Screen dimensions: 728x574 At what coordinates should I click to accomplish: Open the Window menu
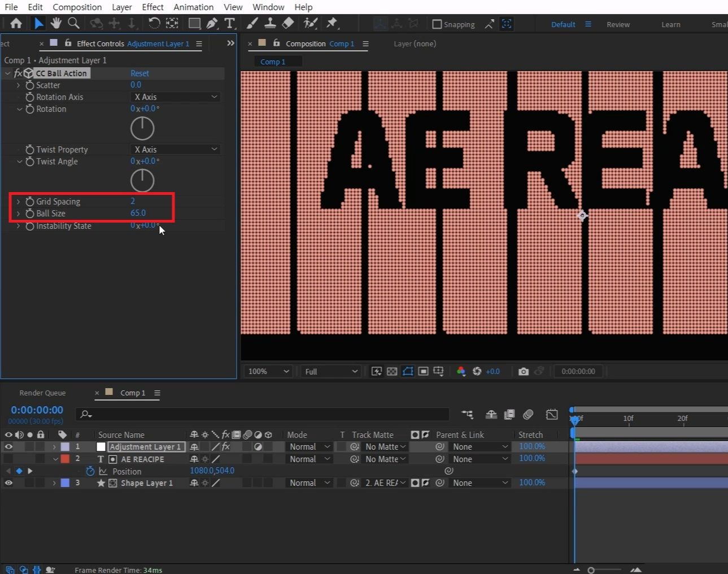pyautogui.click(x=268, y=7)
